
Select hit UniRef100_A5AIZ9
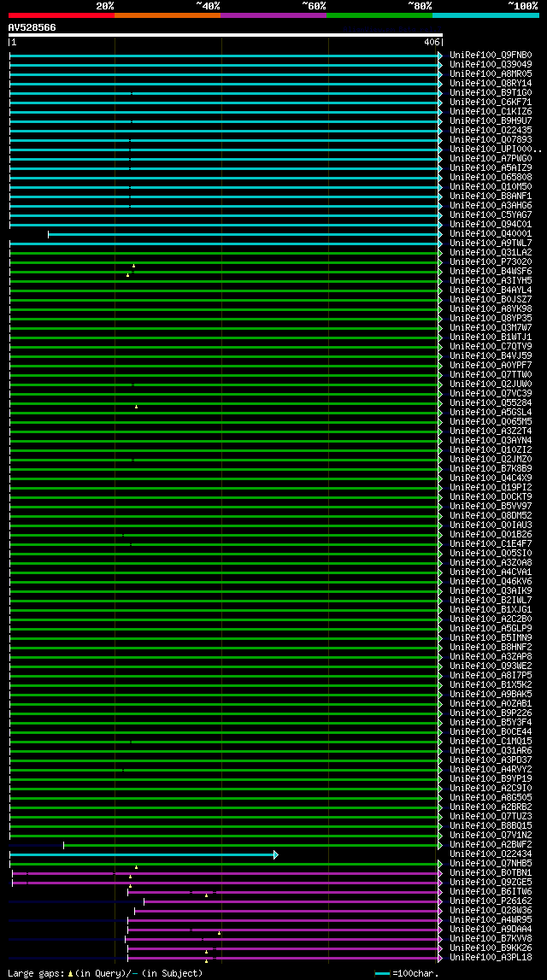point(491,168)
